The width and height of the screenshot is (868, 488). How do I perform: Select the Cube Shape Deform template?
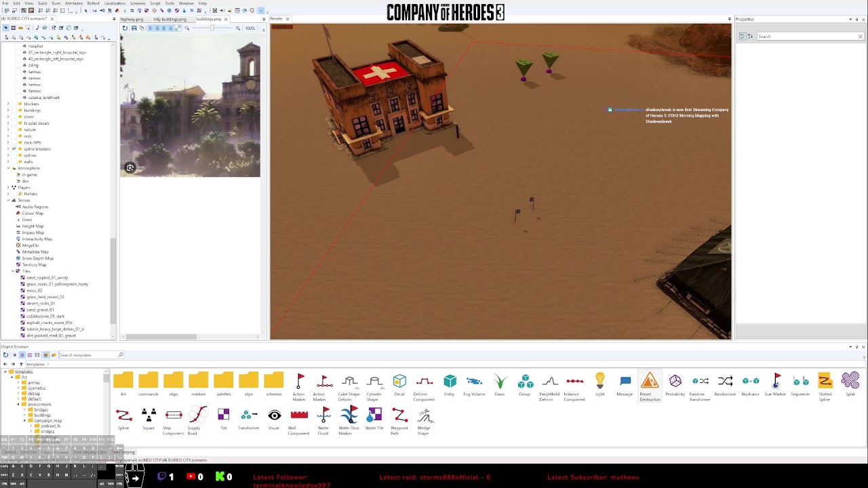click(349, 381)
